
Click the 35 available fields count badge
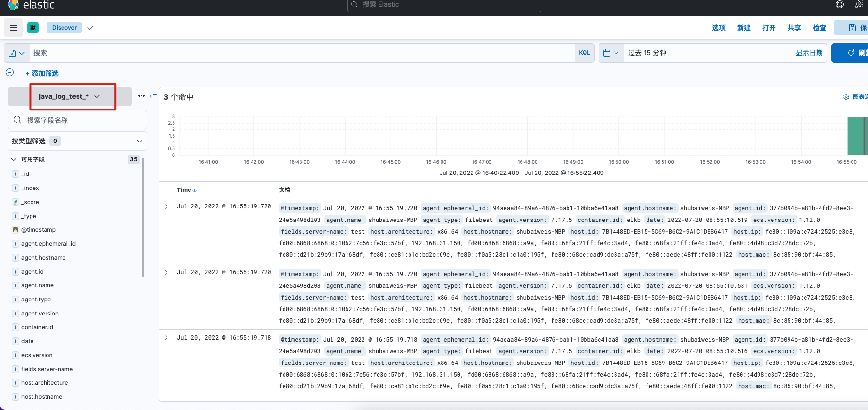point(134,159)
